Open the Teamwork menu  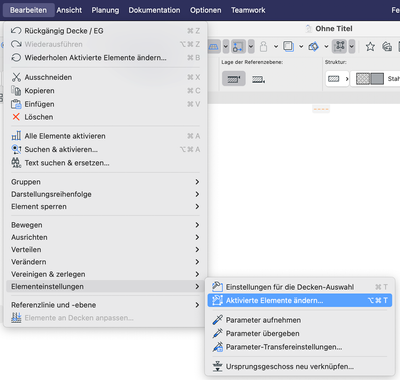pyautogui.click(x=248, y=10)
